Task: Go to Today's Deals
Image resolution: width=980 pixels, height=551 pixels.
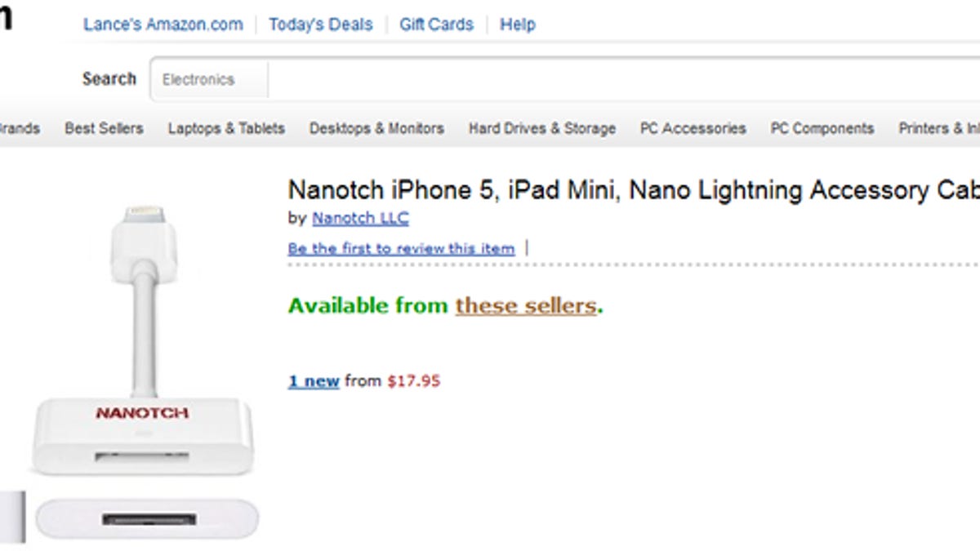Action: 320,24
